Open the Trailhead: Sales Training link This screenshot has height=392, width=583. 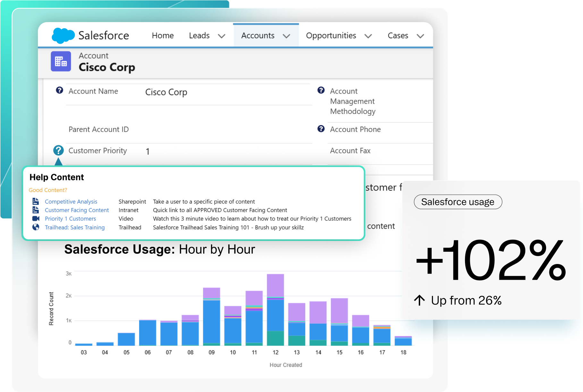(x=75, y=227)
